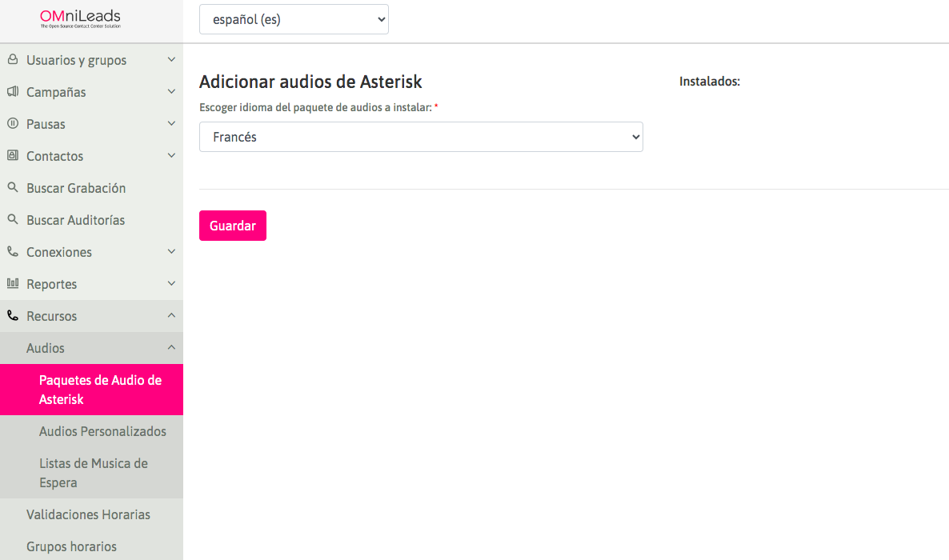Collapse the Recursos section chevron
This screenshot has height=560, width=949.
[171, 316]
